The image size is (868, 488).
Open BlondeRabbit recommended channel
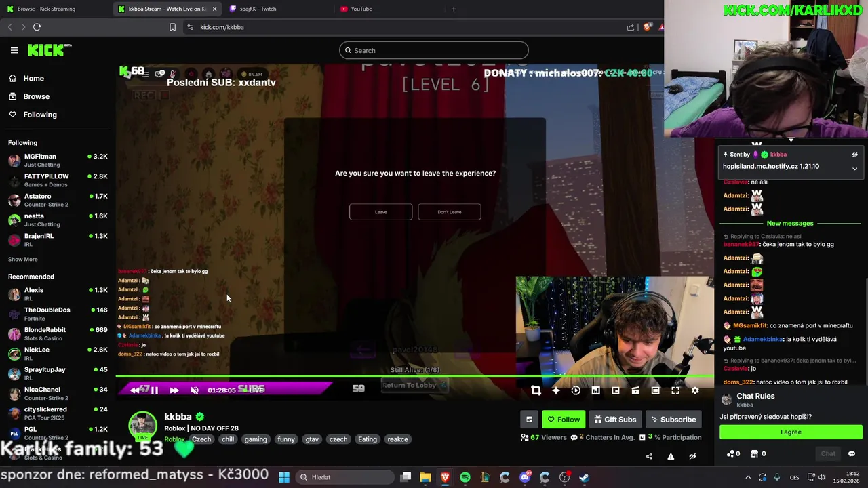coord(58,333)
